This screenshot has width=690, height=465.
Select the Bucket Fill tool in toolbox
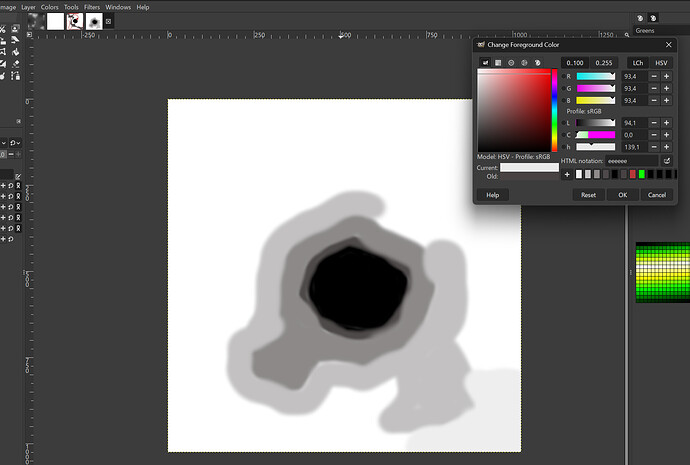click(x=15, y=52)
